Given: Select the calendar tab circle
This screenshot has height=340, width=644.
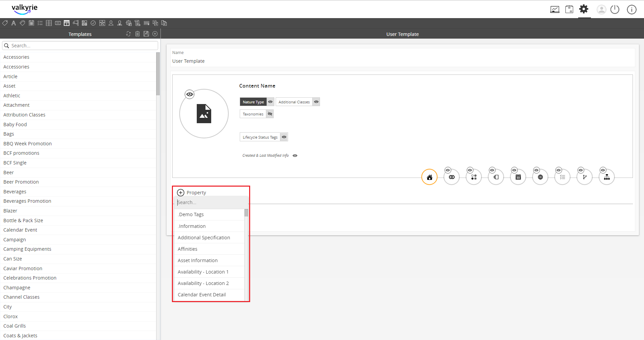Looking at the screenshot, I should pos(518,177).
